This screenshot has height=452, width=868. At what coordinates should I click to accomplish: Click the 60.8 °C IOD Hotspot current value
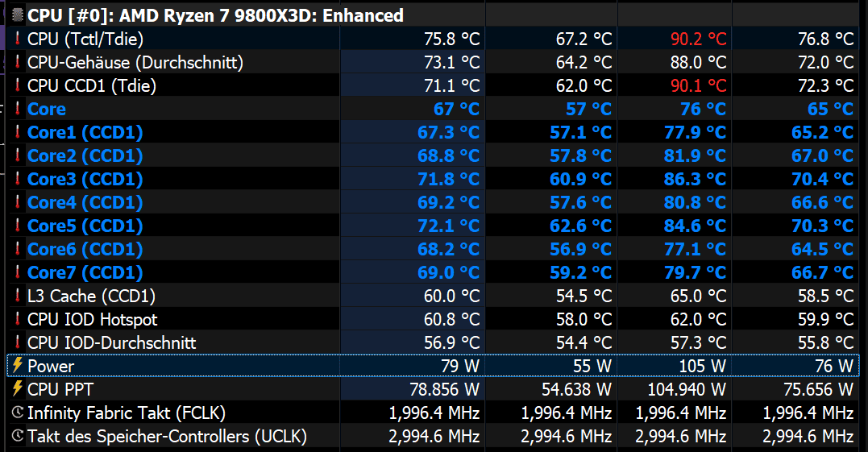(451, 319)
